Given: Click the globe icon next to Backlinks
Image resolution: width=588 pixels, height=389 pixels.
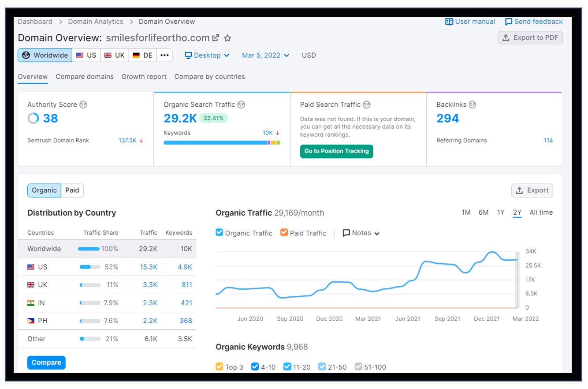Looking at the screenshot, I should click(473, 105).
